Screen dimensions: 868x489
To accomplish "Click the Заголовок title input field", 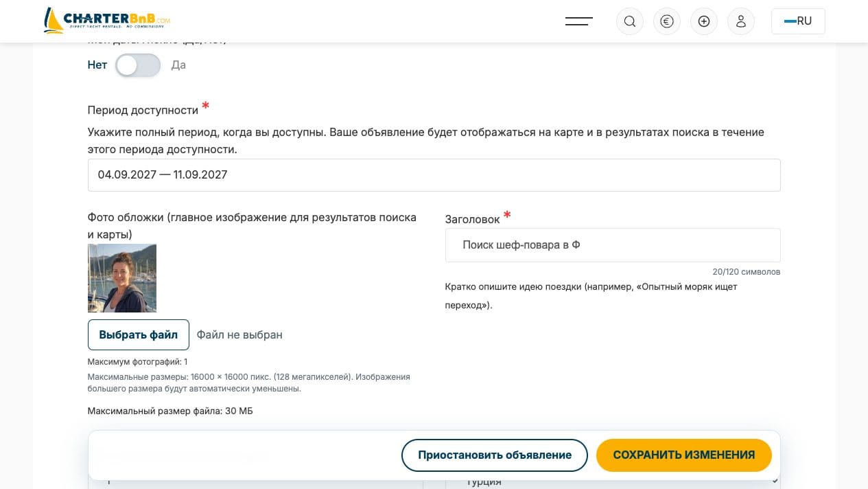I will click(613, 245).
